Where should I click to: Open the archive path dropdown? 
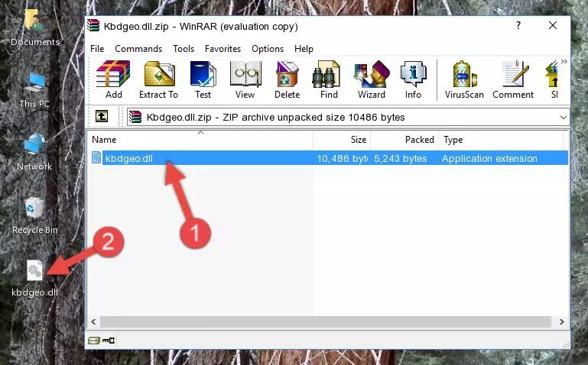pyautogui.click(x=564, y=118)
